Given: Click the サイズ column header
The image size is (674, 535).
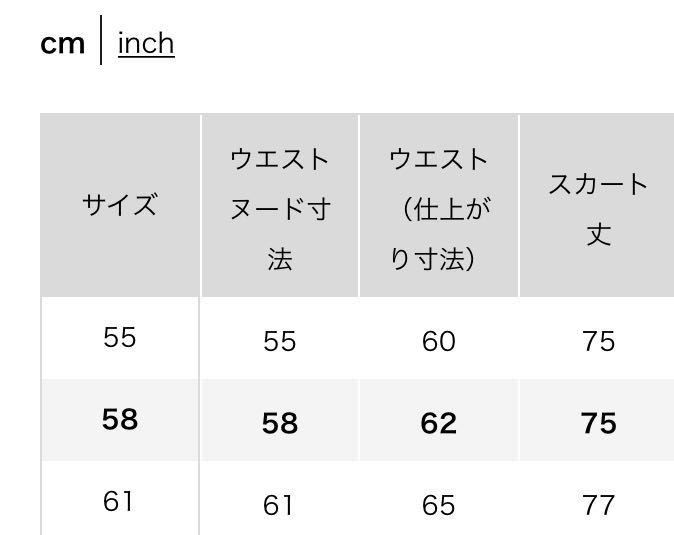Looking at the screenshot, I should pos(120,206).
